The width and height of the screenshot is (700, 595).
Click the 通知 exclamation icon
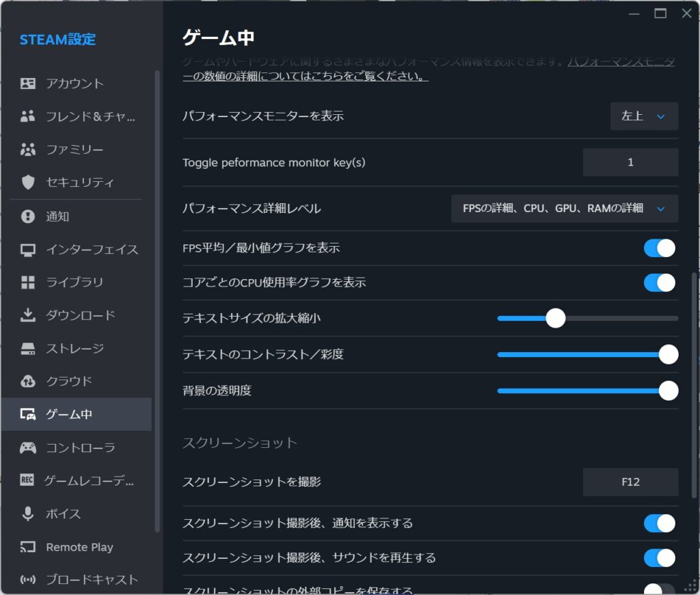tap(27, 216)
